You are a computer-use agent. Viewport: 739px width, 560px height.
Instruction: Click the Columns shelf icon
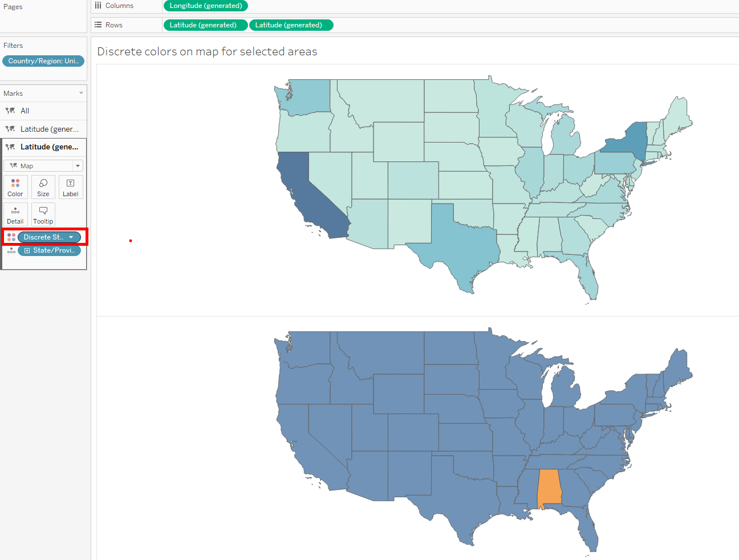tap(98, 6)
